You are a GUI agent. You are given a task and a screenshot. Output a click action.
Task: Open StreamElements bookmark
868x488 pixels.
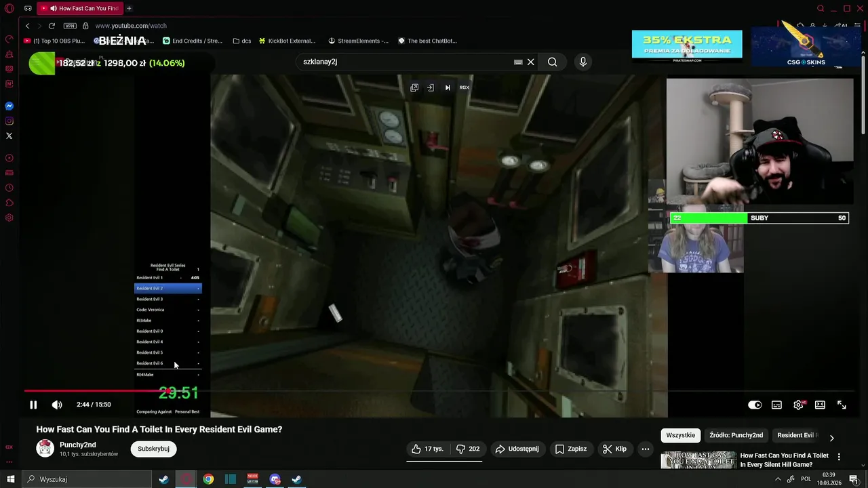click(x=358, y=41)
